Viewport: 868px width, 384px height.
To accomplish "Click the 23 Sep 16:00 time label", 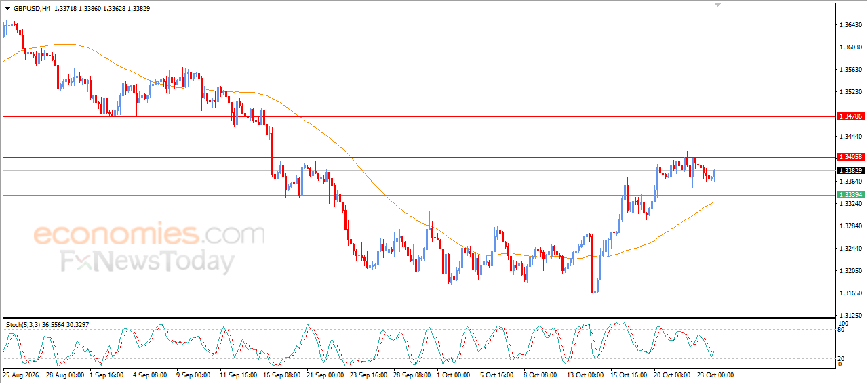I will tap(368, 375).
